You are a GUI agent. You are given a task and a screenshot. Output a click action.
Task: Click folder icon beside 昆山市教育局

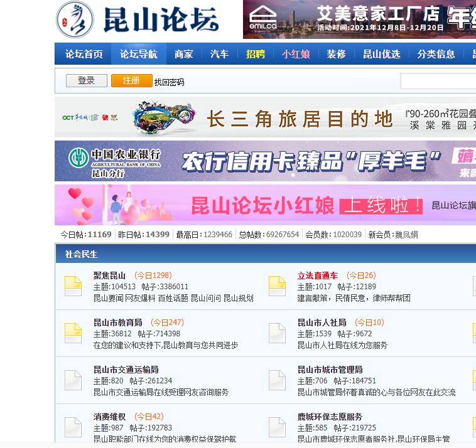click(73, 333)
